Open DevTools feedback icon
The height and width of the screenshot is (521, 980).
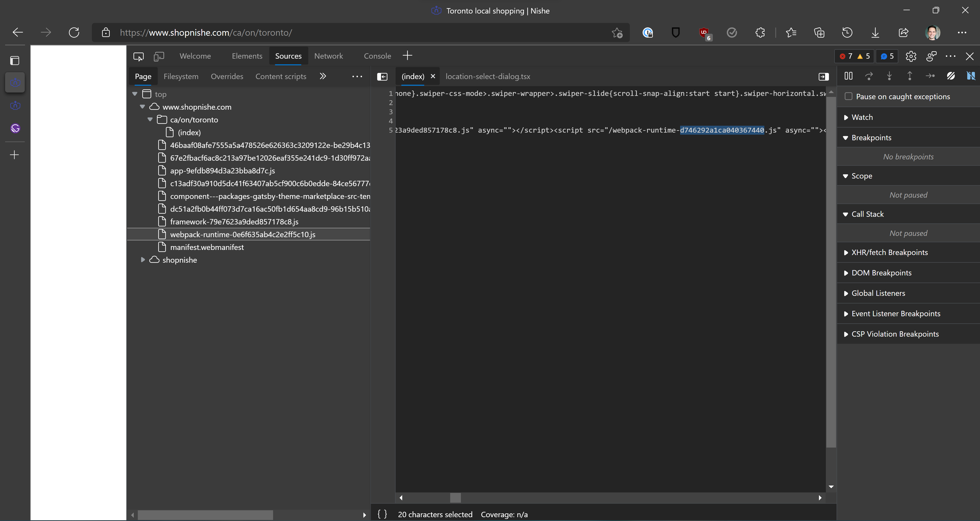click(931, 56)
